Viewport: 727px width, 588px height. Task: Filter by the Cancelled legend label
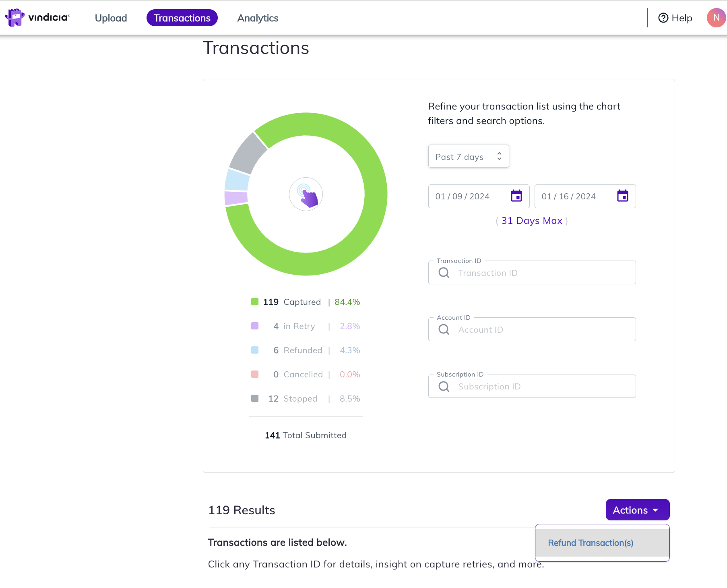[x=303, y=375]
